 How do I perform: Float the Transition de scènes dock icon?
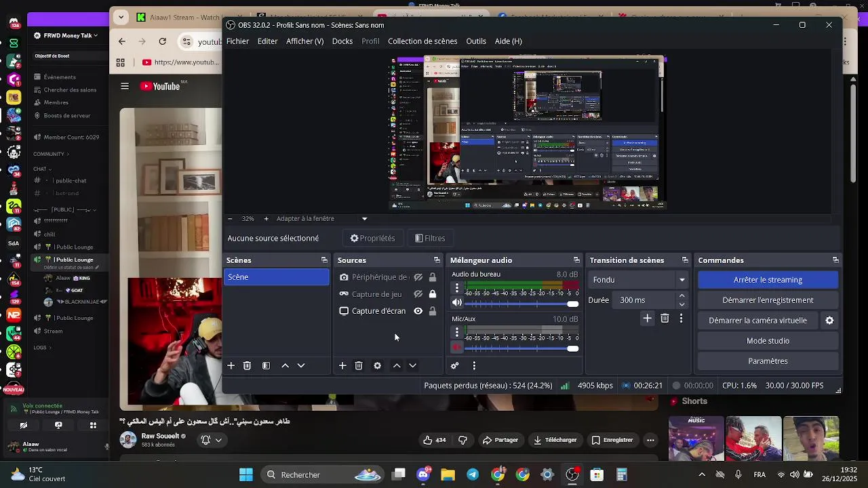tap(685, 260)
